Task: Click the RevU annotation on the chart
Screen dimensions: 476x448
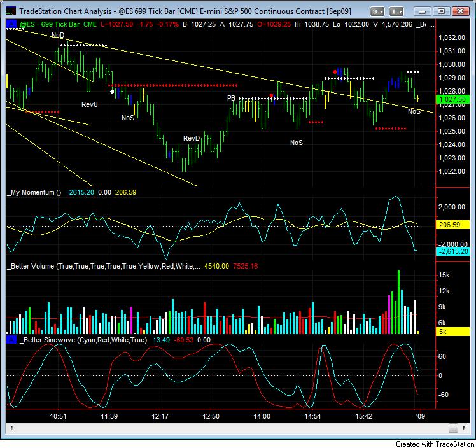Action: click(x=90, y=104)
